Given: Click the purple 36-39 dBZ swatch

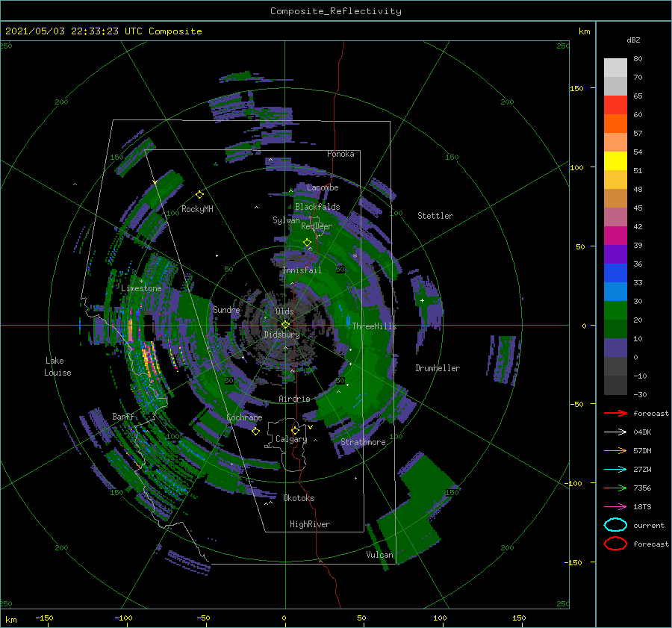Looking at the screenshot, I should click(615, 254).
